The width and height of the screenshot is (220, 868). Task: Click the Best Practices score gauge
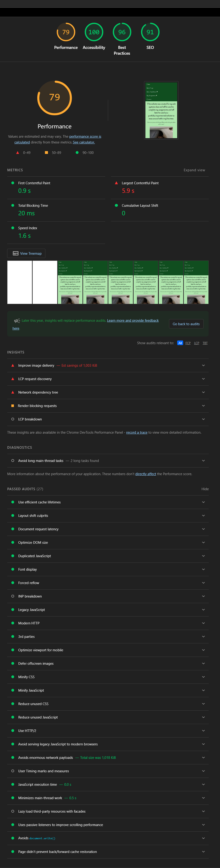(x=122, y=32)
